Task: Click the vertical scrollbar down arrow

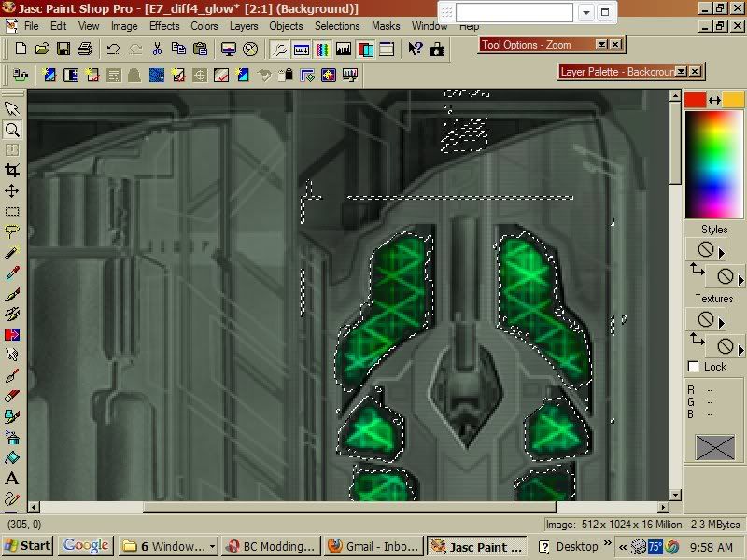Action: click(674, 495)
